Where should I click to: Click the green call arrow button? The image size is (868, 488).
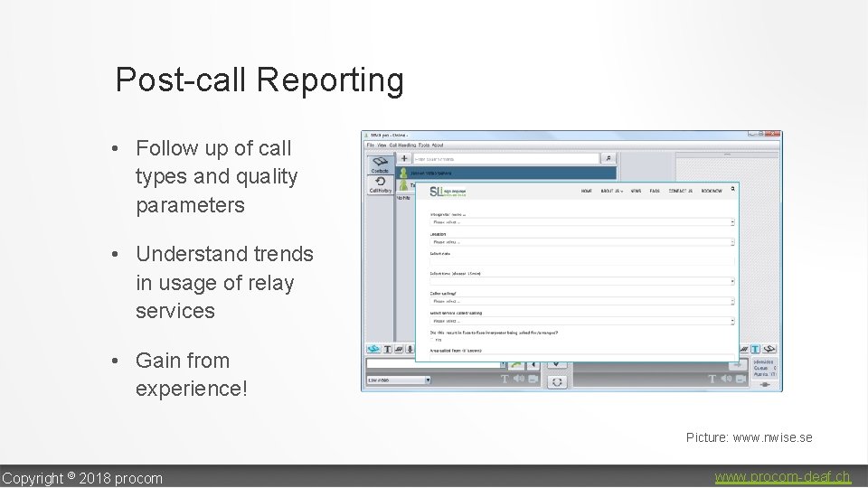pyautogui.click(x=516, y=365)
